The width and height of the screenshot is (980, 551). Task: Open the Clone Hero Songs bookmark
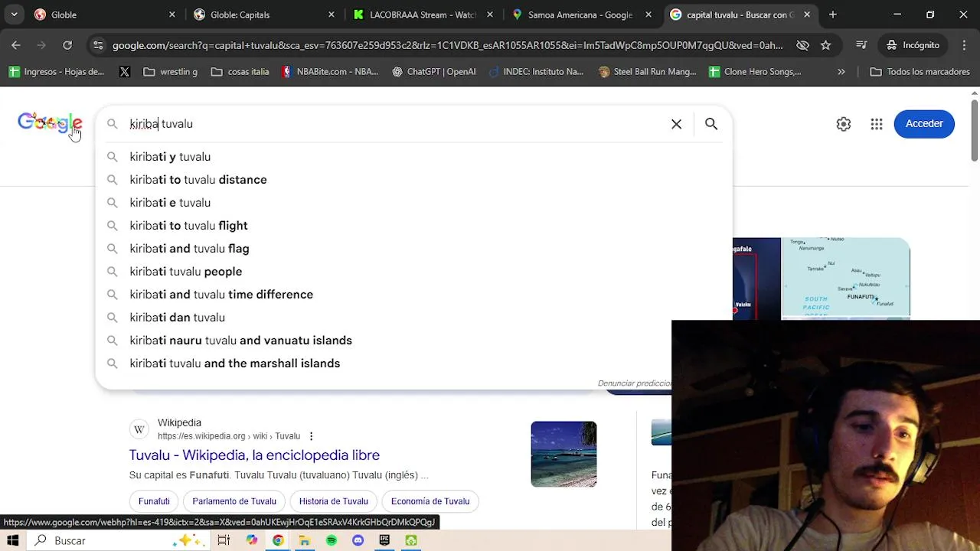click(755, 72)
